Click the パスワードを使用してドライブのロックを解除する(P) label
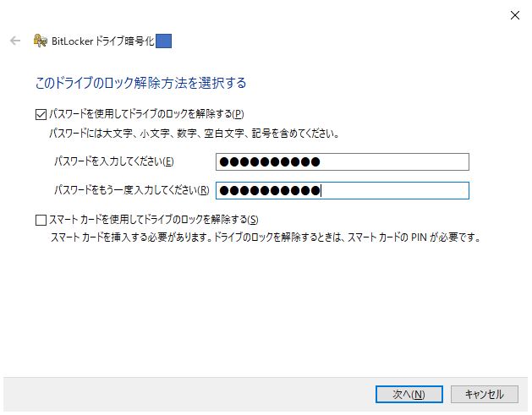 (x=146, y=114)
